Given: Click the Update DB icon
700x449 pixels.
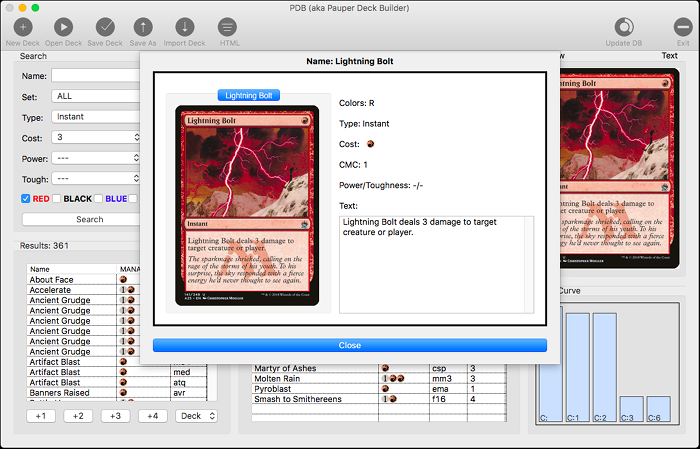Looking at the screenshot, I should point(624,27).
